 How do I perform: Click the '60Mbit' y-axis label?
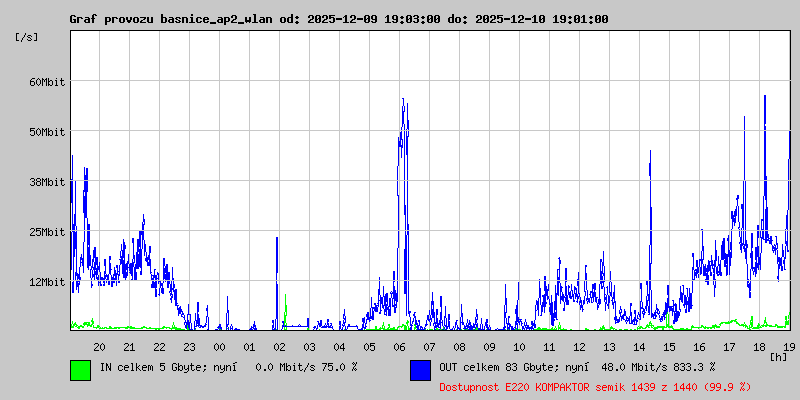pos(47,82)
